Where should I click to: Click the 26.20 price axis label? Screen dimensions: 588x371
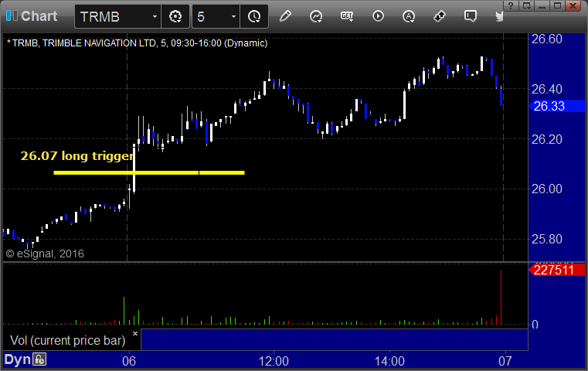click(547, 140)
